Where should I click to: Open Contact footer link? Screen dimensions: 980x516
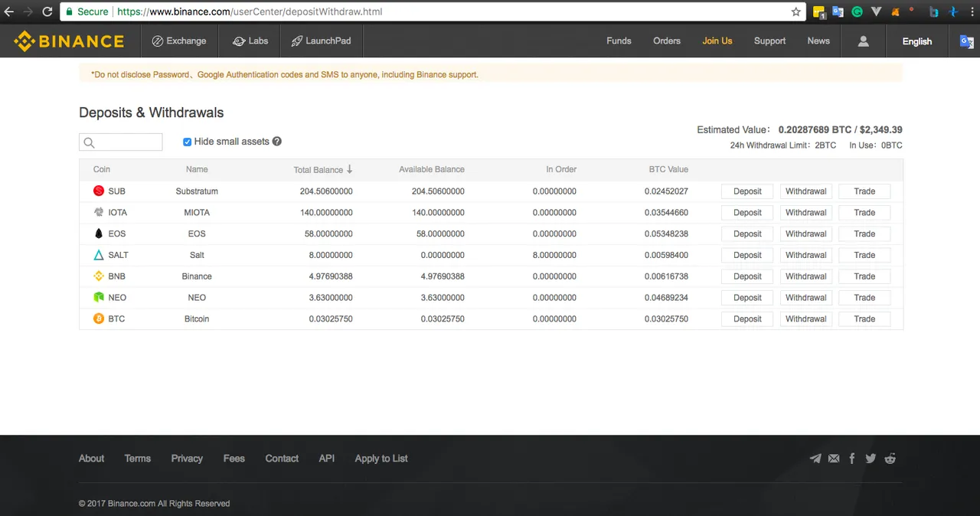[282, 459]
